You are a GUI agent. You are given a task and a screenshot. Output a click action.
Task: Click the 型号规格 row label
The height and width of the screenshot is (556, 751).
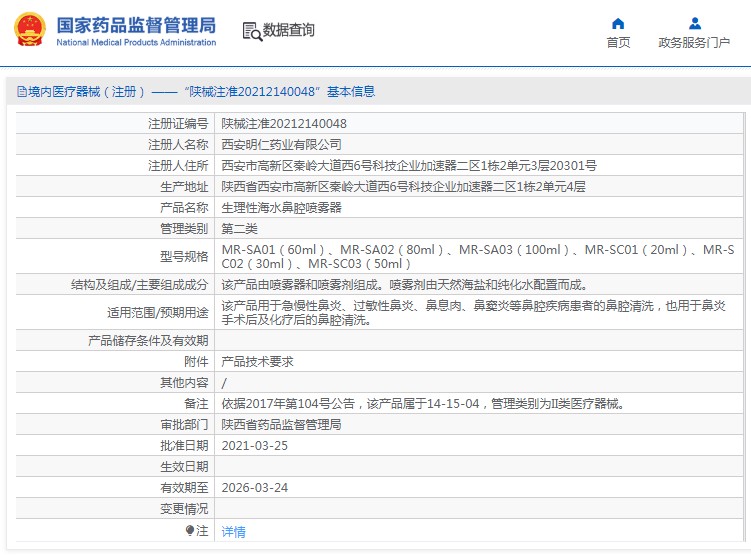184,257
